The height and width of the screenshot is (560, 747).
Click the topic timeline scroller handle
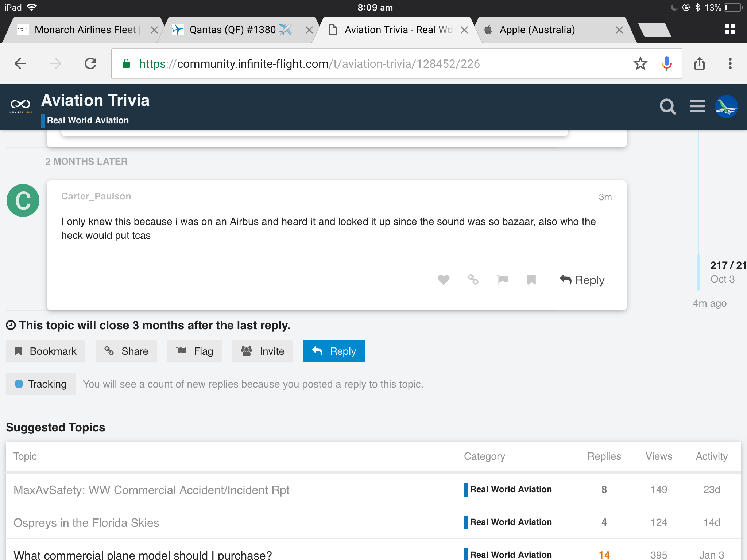click(x=698, y=272)
